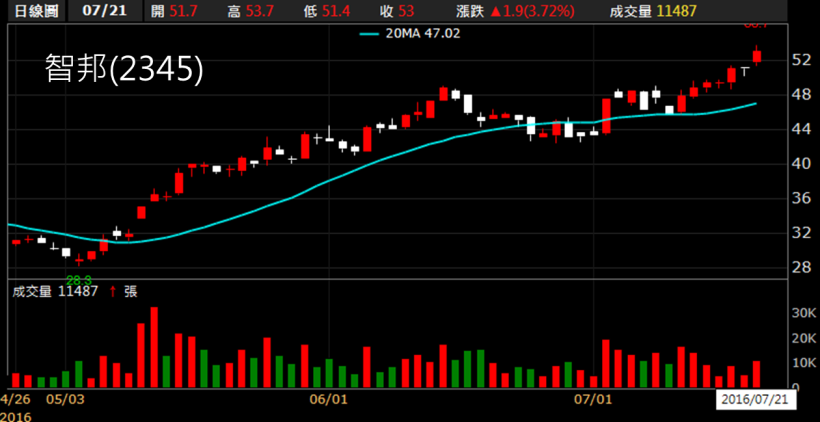Click the 2016/07/21 date tooltip
The image size is (820, 422).
coord(756,401)
